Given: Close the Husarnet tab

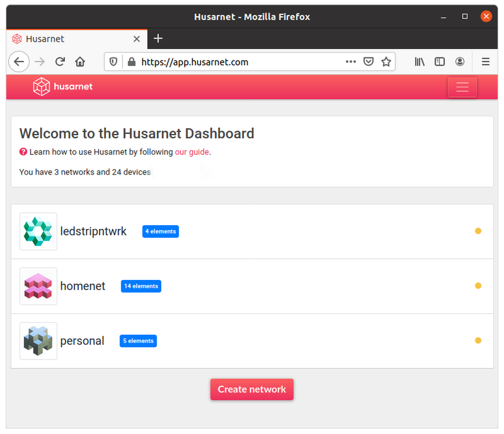Looking at the screenshot, I should (x=137, y=39).
